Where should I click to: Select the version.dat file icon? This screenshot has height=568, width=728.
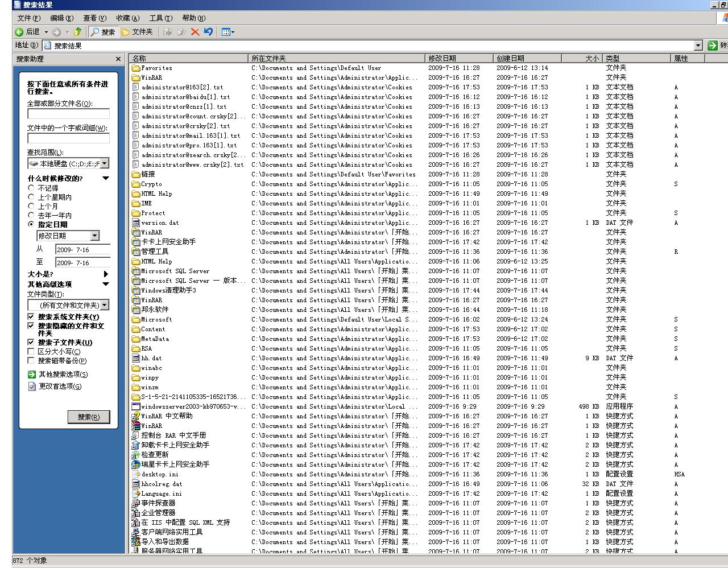click(136, 223)
